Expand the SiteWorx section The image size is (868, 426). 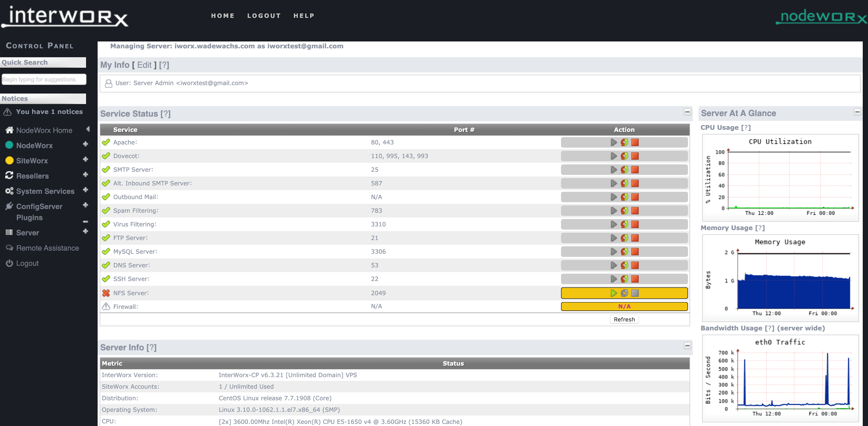tap(85, 161)
